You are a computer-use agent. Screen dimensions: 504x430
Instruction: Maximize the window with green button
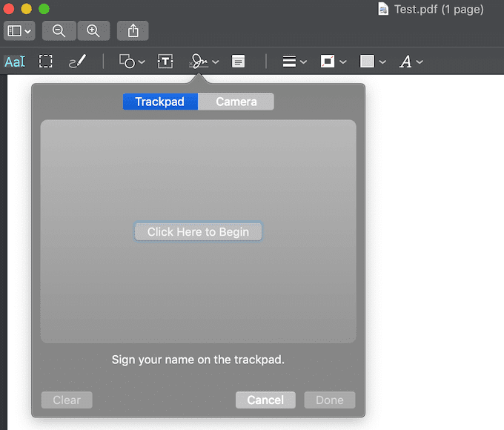[44, 9]
